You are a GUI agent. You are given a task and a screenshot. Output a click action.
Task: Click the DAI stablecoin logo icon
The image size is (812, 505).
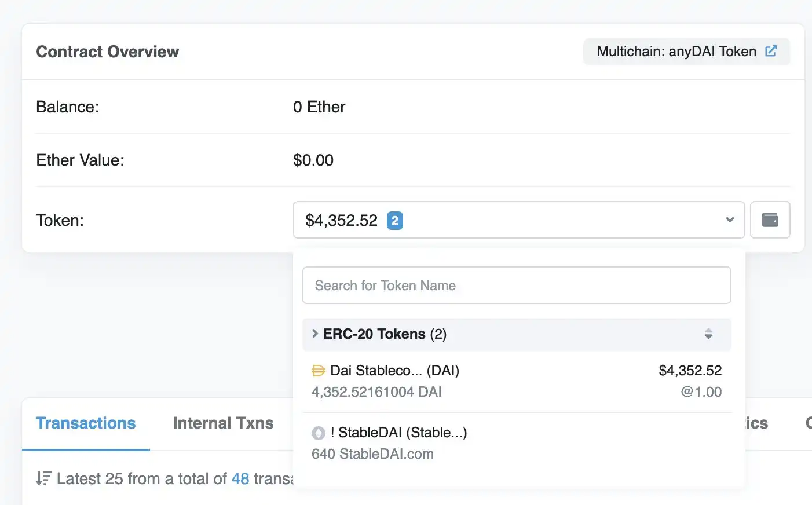pos(319,371)
